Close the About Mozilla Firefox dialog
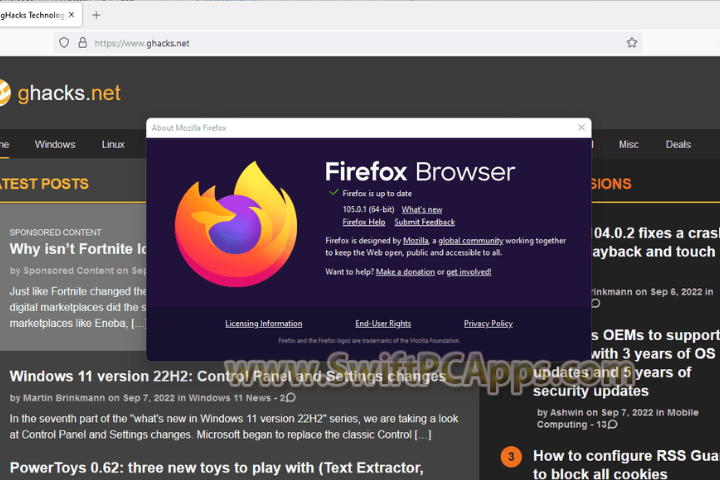Viewport: 720px width, 480px height. coord(581,128)
